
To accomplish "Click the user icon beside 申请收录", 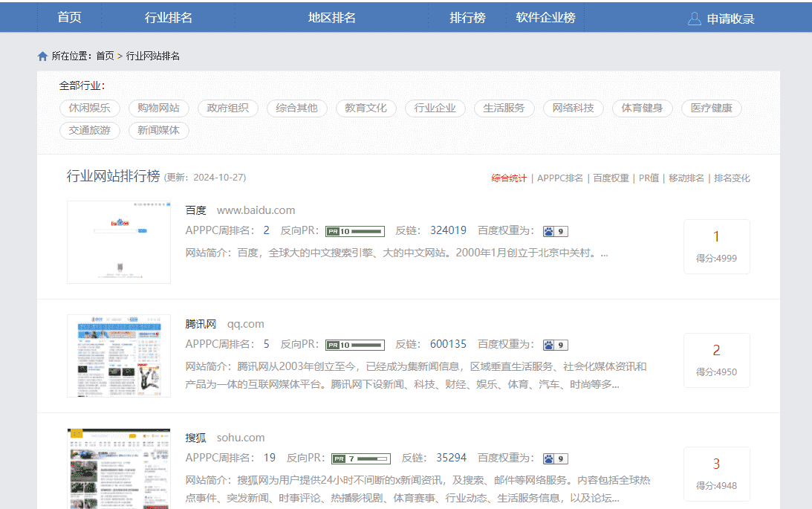I will (x=694, y=19).
